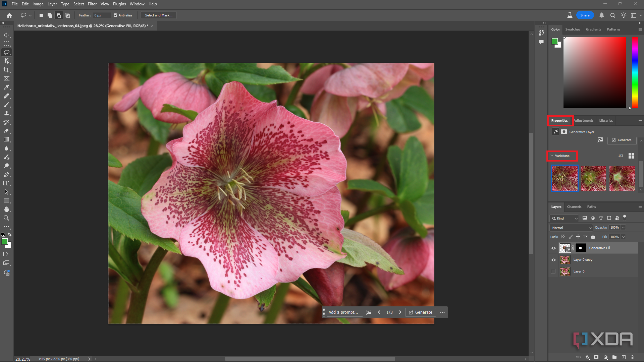644x362 pixels.
Task: Click Generate in the Properties panel
Action: tap(622, 140)
